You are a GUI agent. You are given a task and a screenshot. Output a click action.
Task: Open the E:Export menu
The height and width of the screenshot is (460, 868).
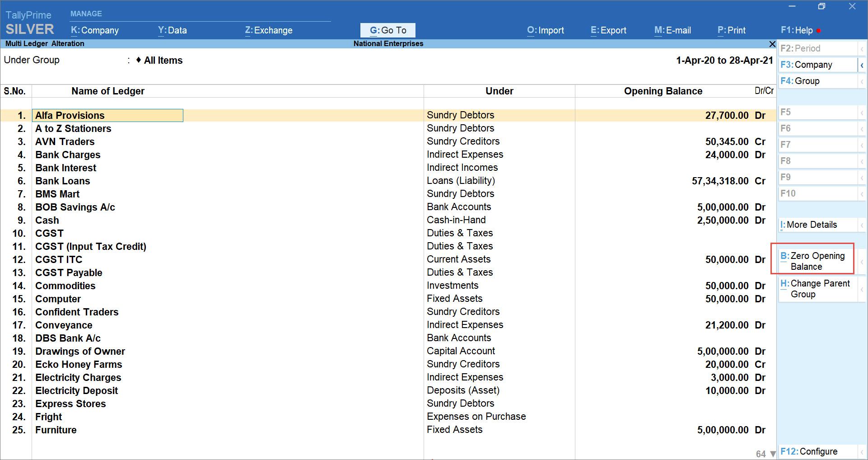(x=608, y=30)
